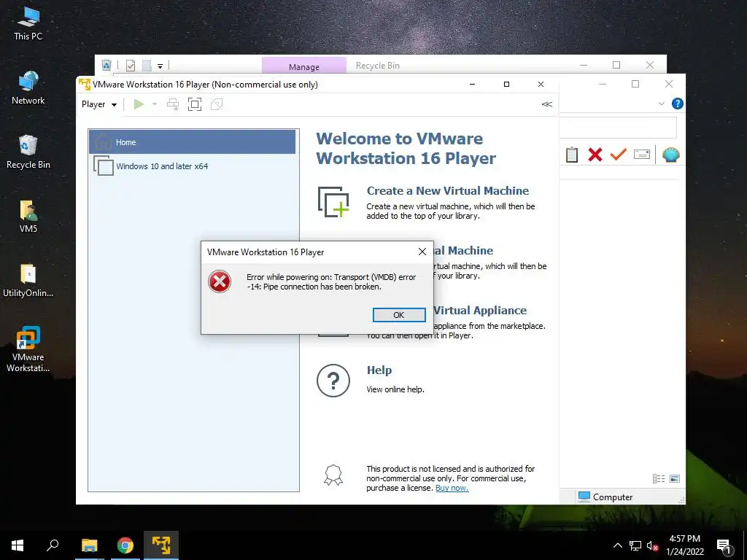This screenshot has height=560, width=747.
Task: Click the red X Delete icon
Action: [x=595, y=155]
